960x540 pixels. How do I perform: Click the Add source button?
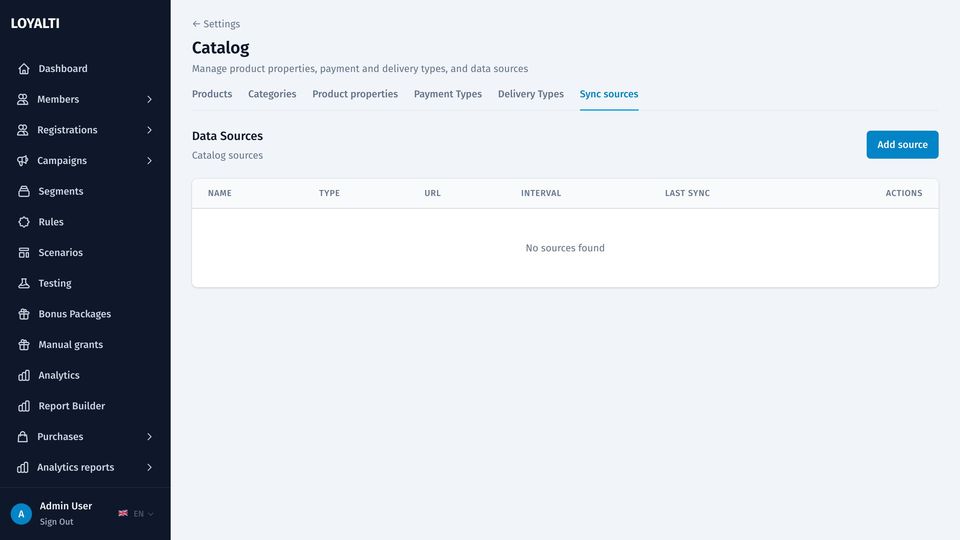click(902, 144)
